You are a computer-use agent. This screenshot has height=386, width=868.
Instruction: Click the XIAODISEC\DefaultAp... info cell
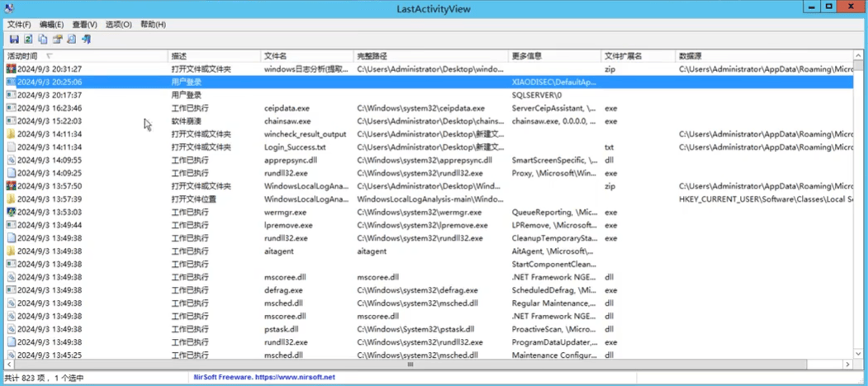pos(554,82)
